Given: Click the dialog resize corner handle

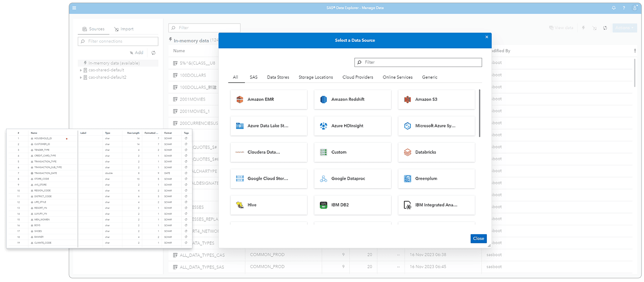Looking at the screenshot, I should 489,246.
